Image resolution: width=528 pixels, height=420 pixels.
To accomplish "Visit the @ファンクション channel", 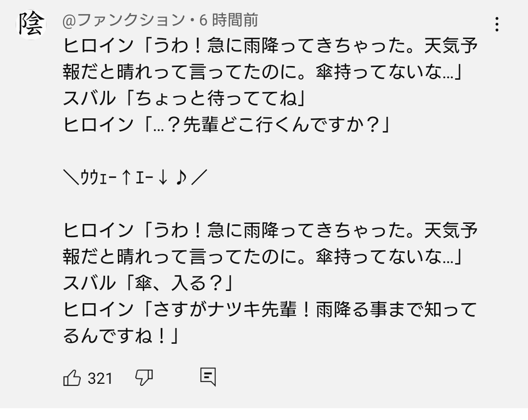I will 124,20.
